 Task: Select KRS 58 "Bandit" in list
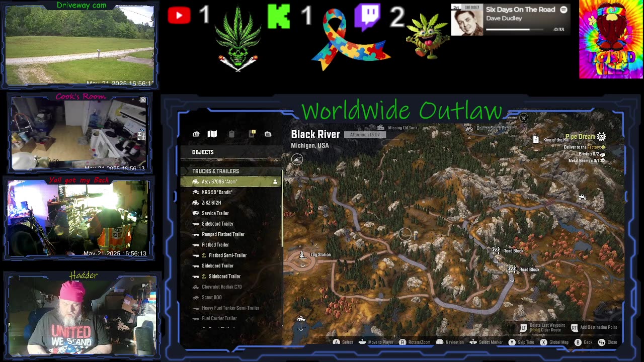click(x=230, y=192)
